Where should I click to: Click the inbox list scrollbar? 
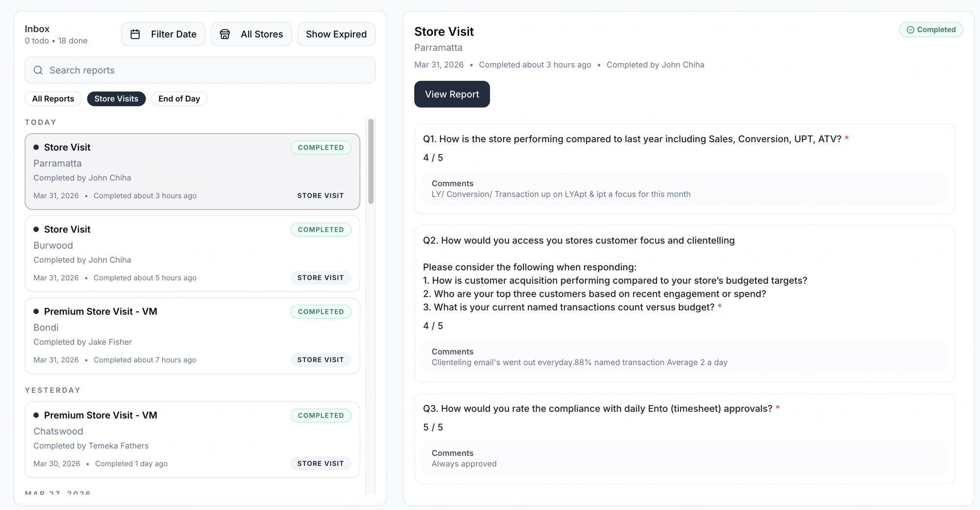click(x=371, y=162)
